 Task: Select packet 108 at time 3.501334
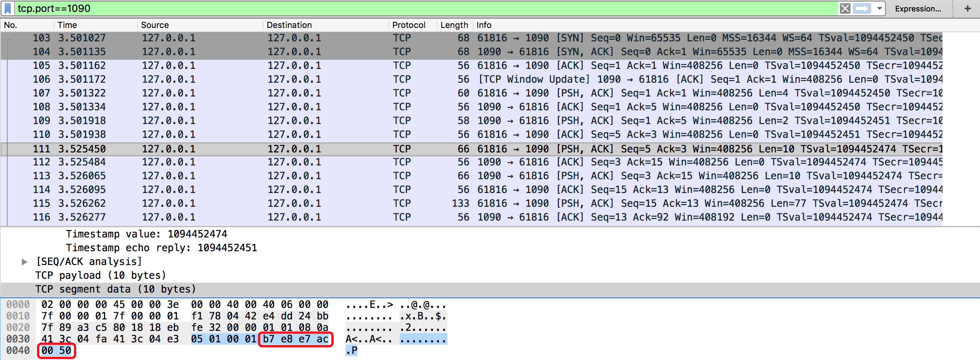(x=471, y=107)
